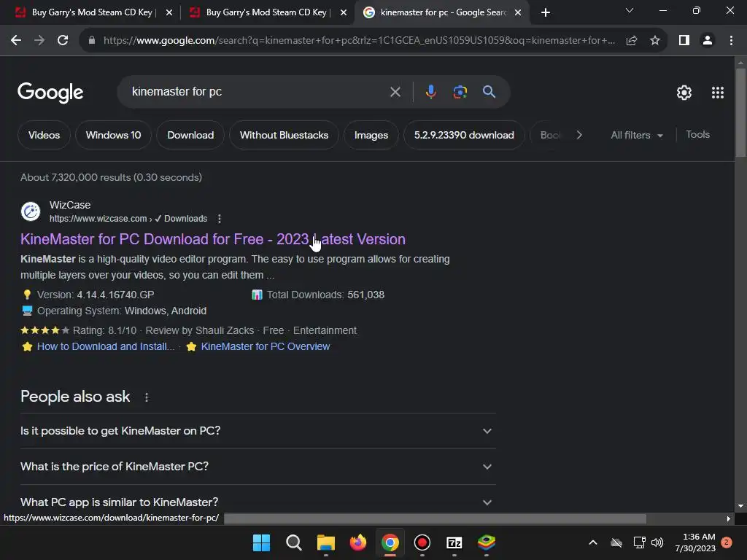Screen dimensions: 747x560
Task: Click the WizCase site favicon
Action: [31, 211]
